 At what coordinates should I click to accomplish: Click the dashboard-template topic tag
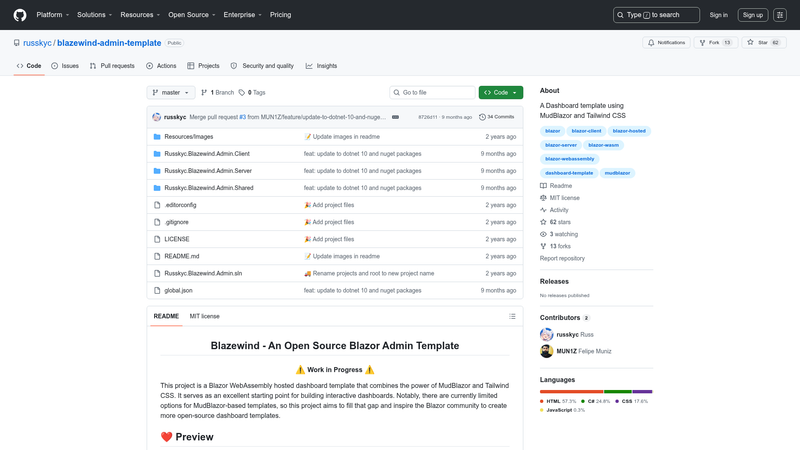point(569,173)
